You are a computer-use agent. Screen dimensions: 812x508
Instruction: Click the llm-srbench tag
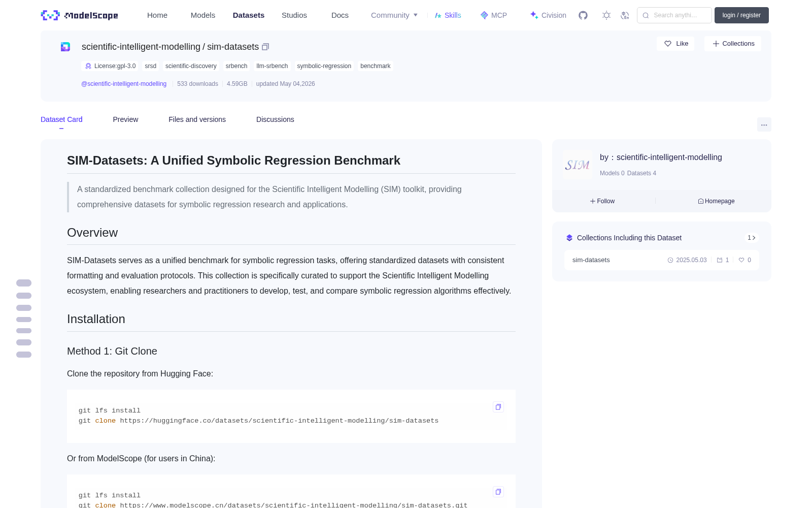(272, 66)
